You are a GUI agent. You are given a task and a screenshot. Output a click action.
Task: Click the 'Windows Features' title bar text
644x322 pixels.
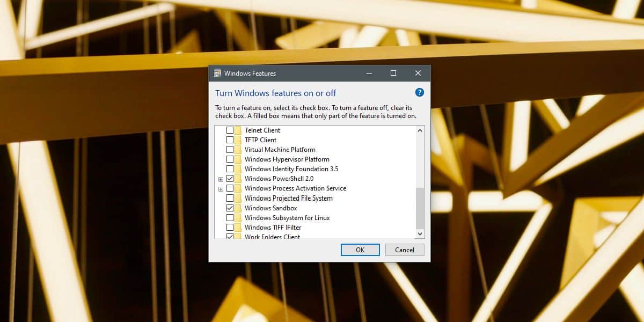250,73
